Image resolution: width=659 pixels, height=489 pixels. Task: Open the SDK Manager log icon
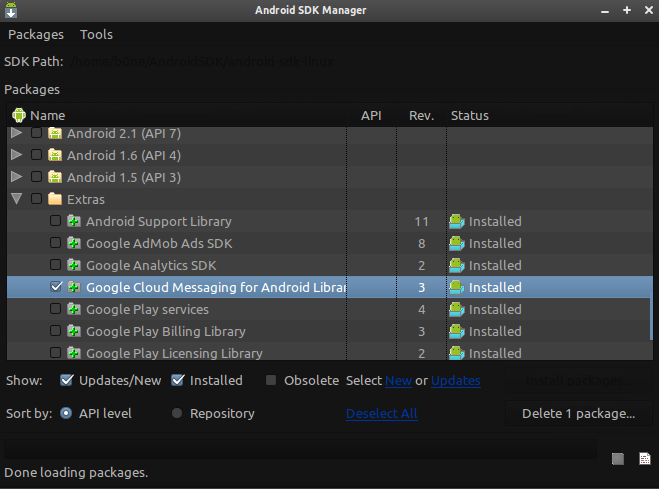pos(644,459)
